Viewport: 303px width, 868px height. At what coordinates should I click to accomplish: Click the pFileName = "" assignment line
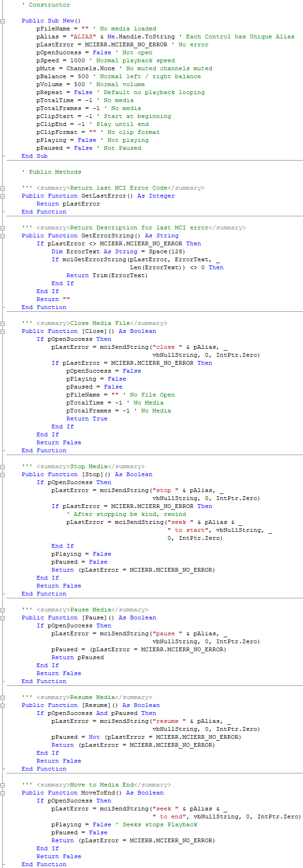[96, 29]
